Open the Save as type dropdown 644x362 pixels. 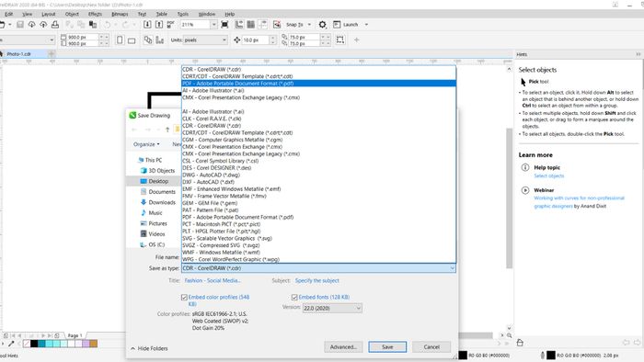[x=318, y=268]
